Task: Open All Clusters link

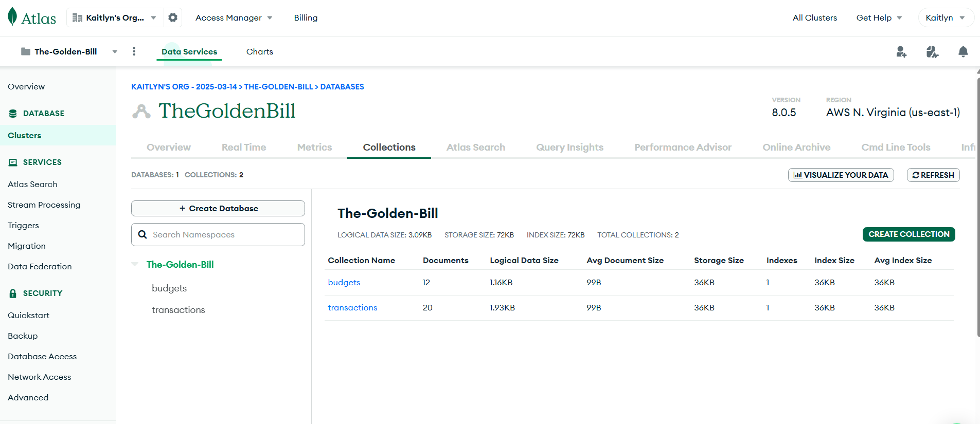Action: pyautogui.click(x=814, y=17)
